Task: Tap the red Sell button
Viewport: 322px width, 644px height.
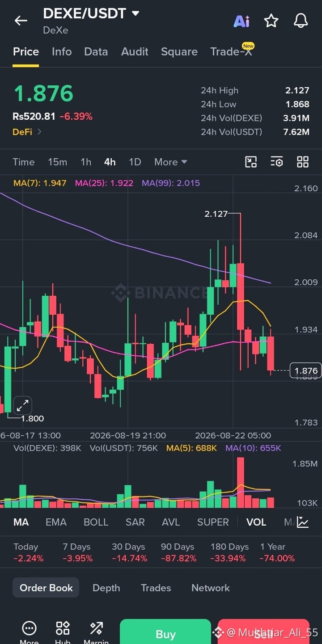Action: pyautogui.click(x=263, y=631)
